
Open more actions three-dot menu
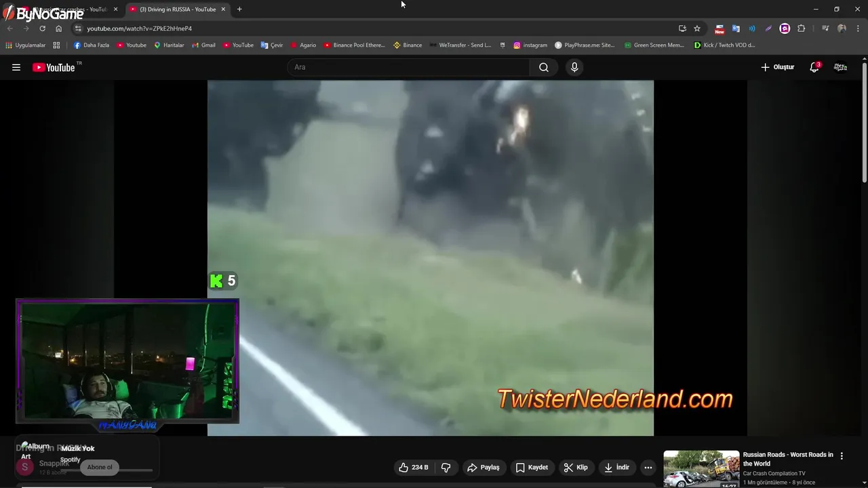pos(648,468)
